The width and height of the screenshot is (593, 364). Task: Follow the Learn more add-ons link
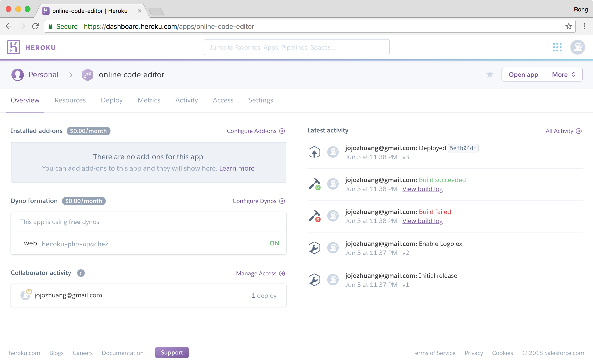point(237,168)
